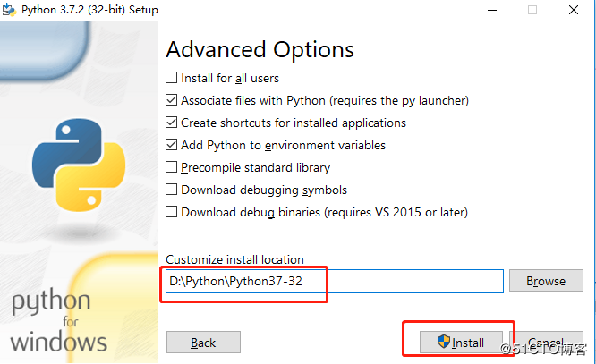Image resolution: width=596 pixels, height=364 pixels.
Task: Click the Python logo graphic
Action: tap(79, 165)
